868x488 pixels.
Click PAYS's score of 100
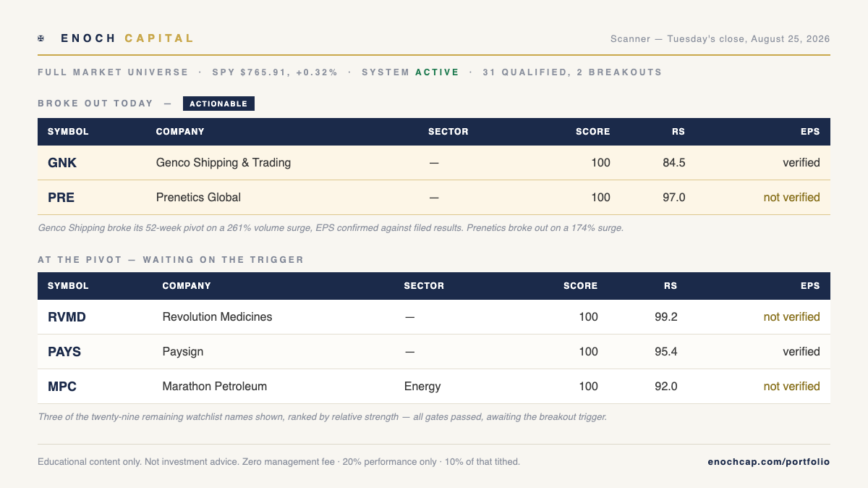pos(588,352)
